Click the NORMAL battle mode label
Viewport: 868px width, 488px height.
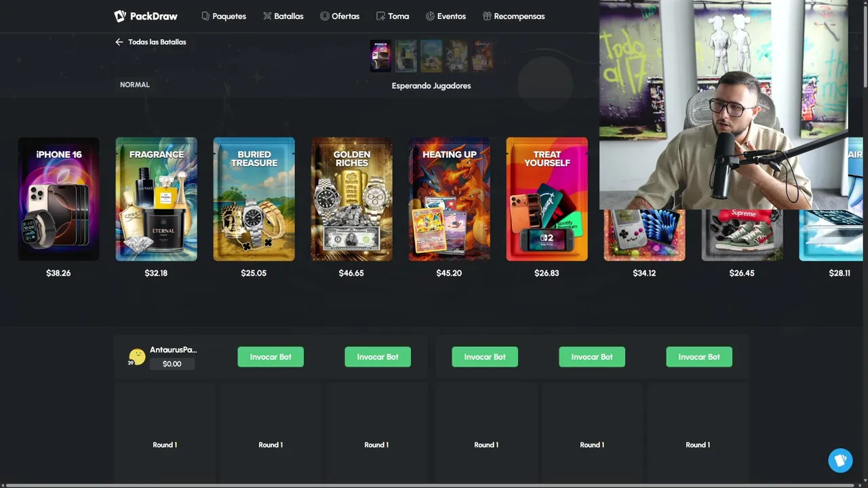click(x=135, y=85)
